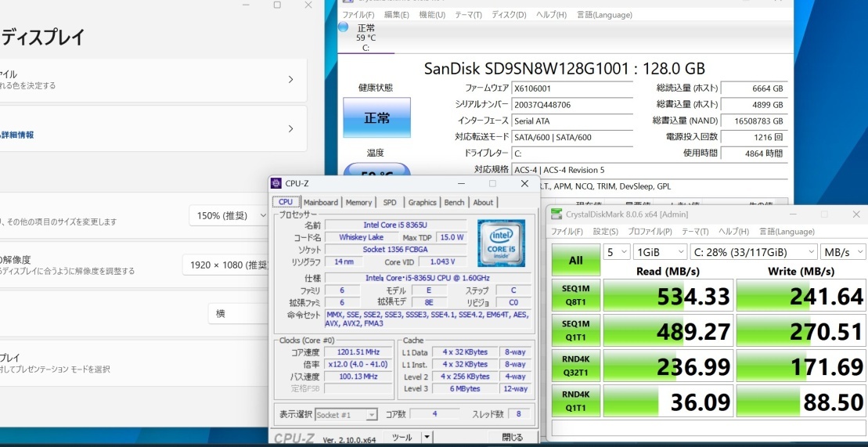Run the SEQ1M Q8T1 benchmark test

pyautogui.click(x=575, y=295)
